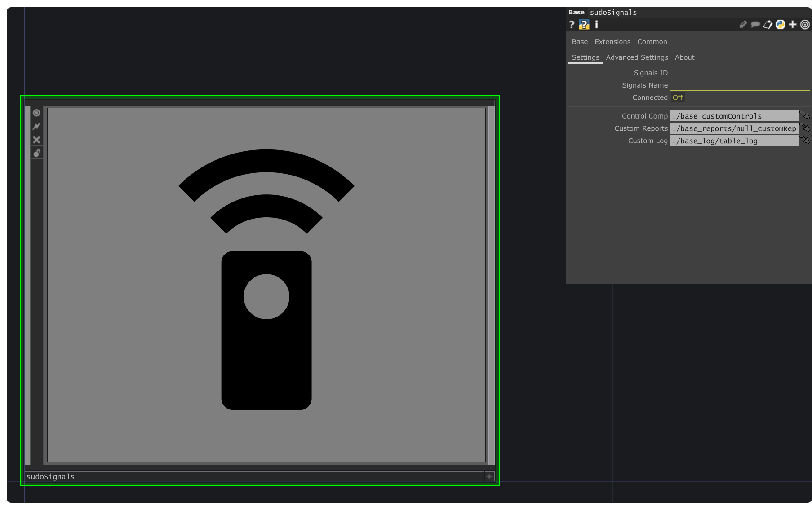Toggle the viewer active icon on node
Screen dimensions: 812x510
(37, 113)
